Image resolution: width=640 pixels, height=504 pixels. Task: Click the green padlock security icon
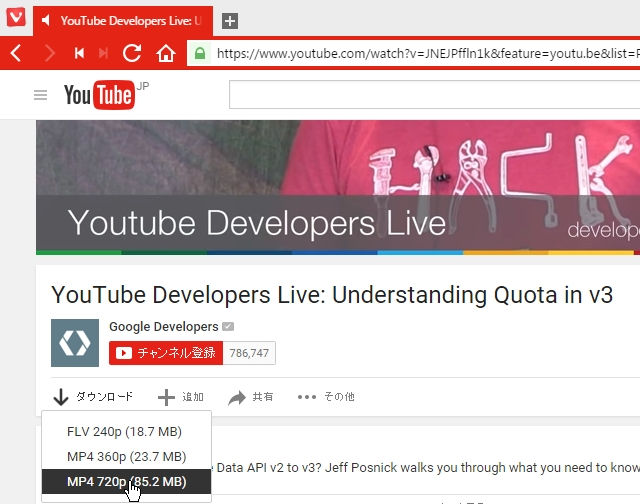[200, 53]
